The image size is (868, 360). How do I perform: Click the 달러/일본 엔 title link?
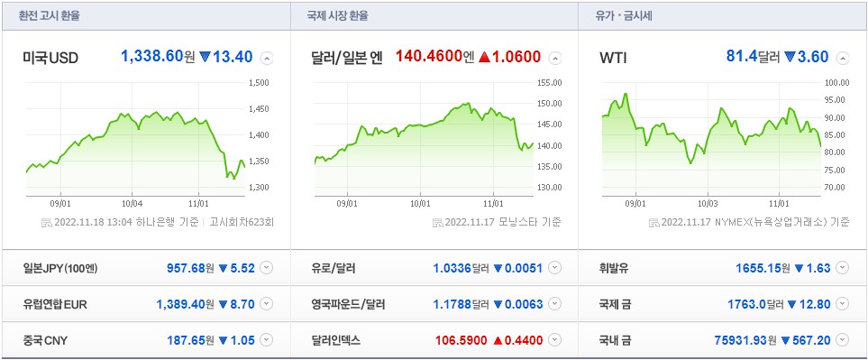[x=347, y=58]
